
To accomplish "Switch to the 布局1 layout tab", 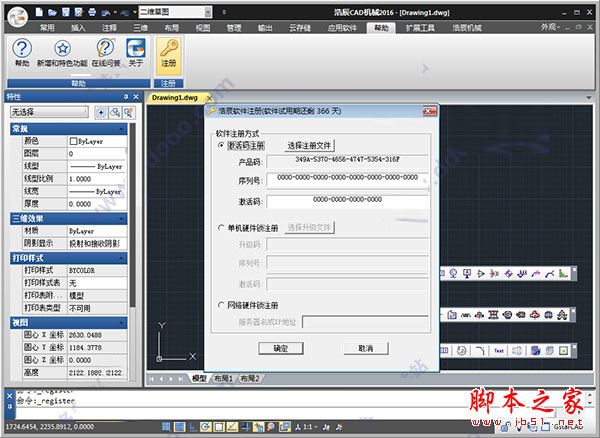I will tap(223, 379).
